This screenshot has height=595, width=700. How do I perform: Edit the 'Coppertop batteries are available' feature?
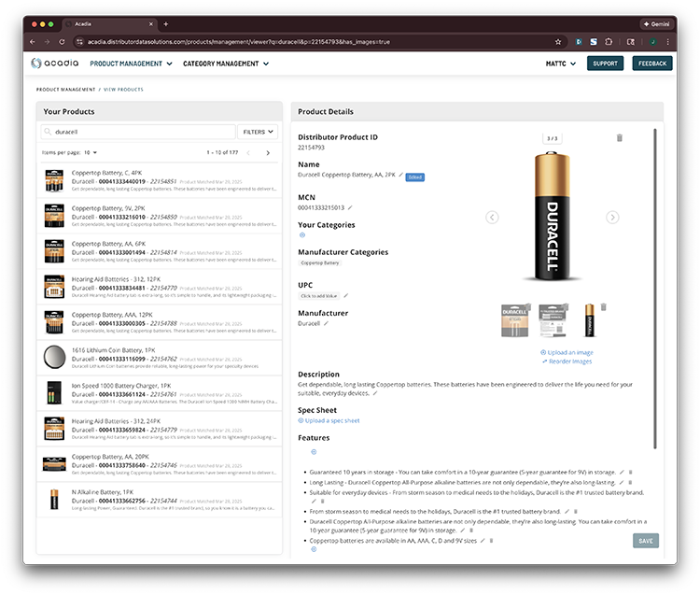(x=483, y=541)
